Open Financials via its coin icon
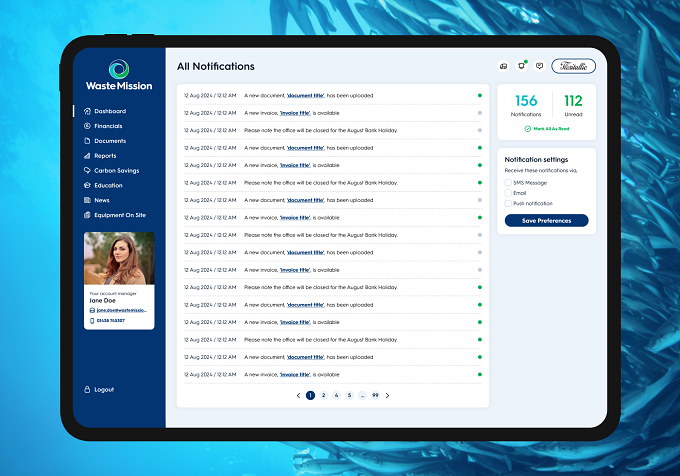680x476 pixels. tap(87, 126)
